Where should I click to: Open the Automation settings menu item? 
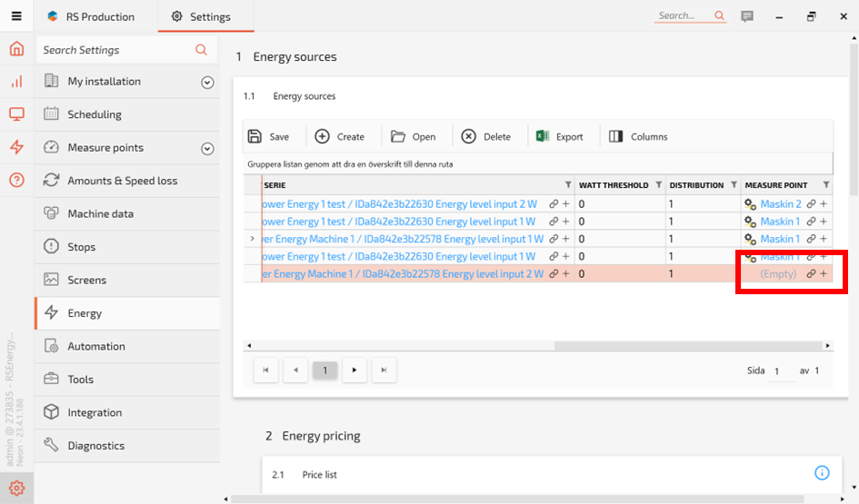(x=95, y=346)
